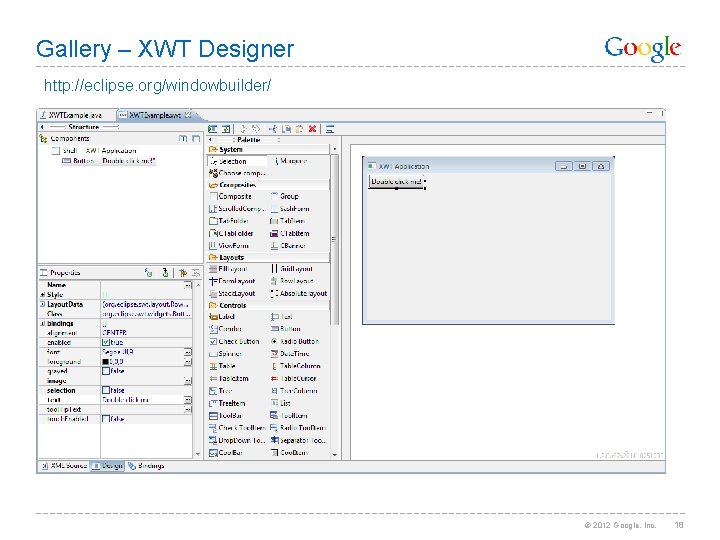Image resolution: width=720 pixels, height=540 pixels.
Task: Click ellipsis button for font property
Action: click(x=188, y=352)
